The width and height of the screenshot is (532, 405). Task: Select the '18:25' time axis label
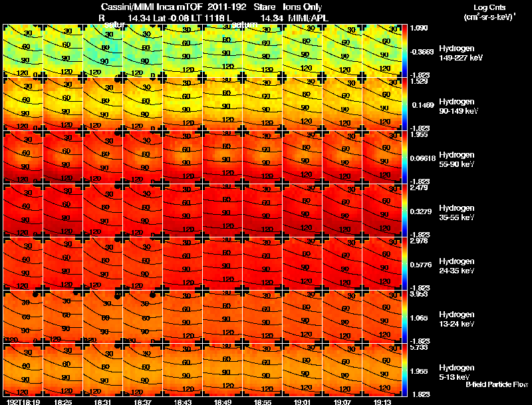[x=63, y=402]
